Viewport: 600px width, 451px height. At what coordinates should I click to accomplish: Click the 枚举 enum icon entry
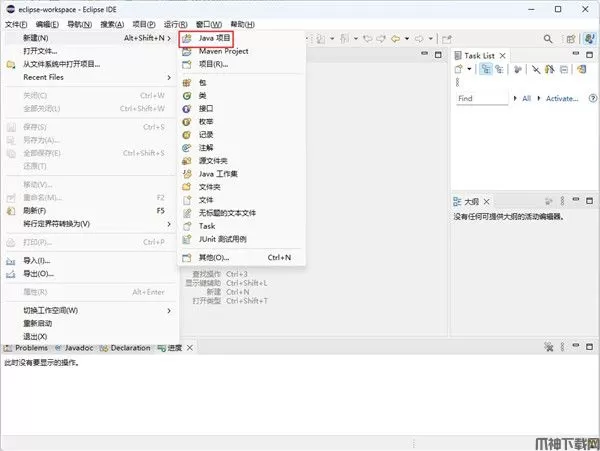[x=187, y=122]
